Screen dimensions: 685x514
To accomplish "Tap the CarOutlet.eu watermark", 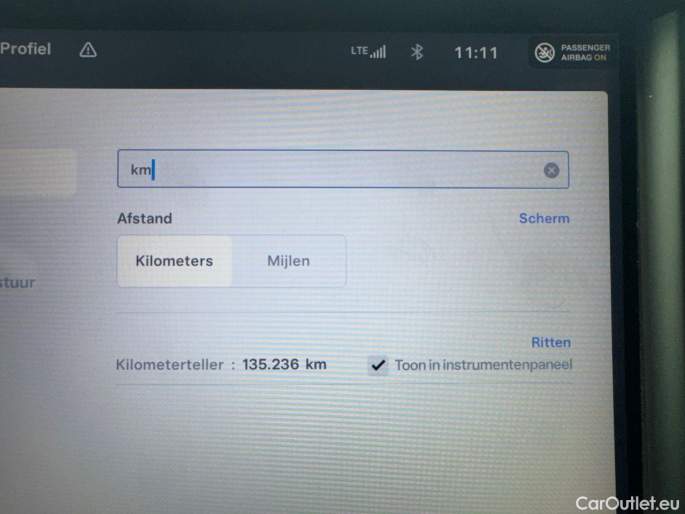I will click(627, 503).
